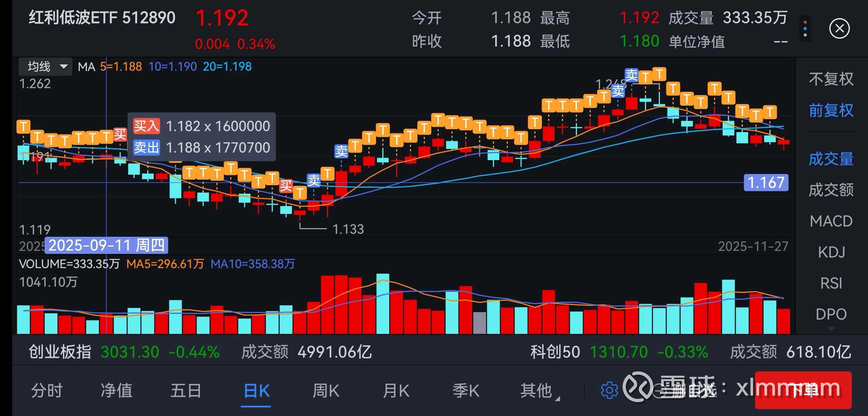Click the blue 卖出 sell tag in tooltip
This screenshot has height=416, width=868.
pos(146,148)
